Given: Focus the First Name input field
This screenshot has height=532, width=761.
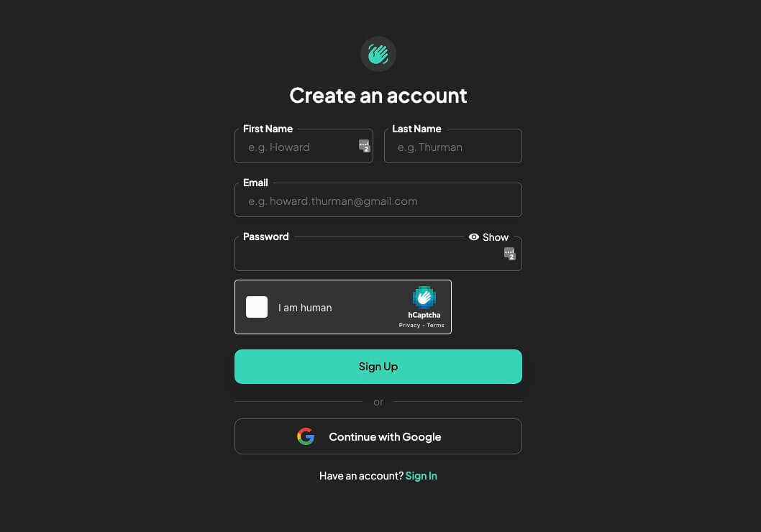Looking at the screenshot, I should coord(304,146).
